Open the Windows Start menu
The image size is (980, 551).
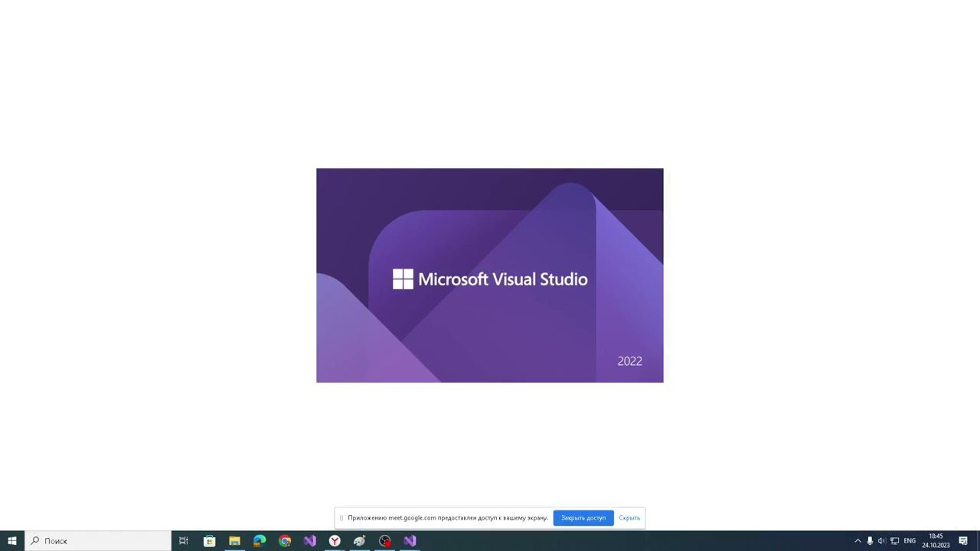pyautogui.click(x=12, y=541)
